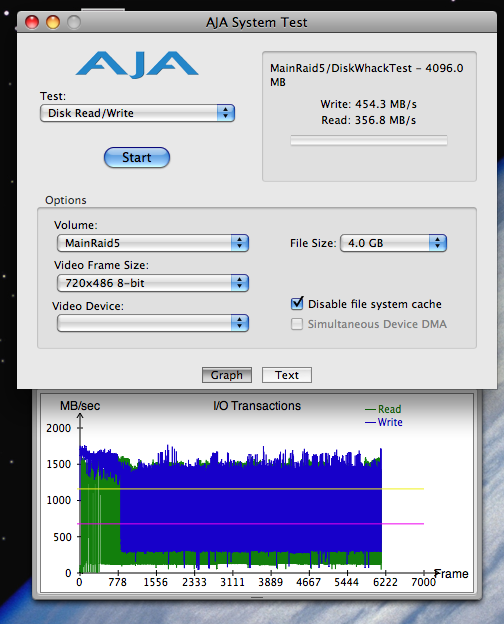Click the 3111 frame tick label
Viewport: 504px width, 624px height.
tap(232, 583)
